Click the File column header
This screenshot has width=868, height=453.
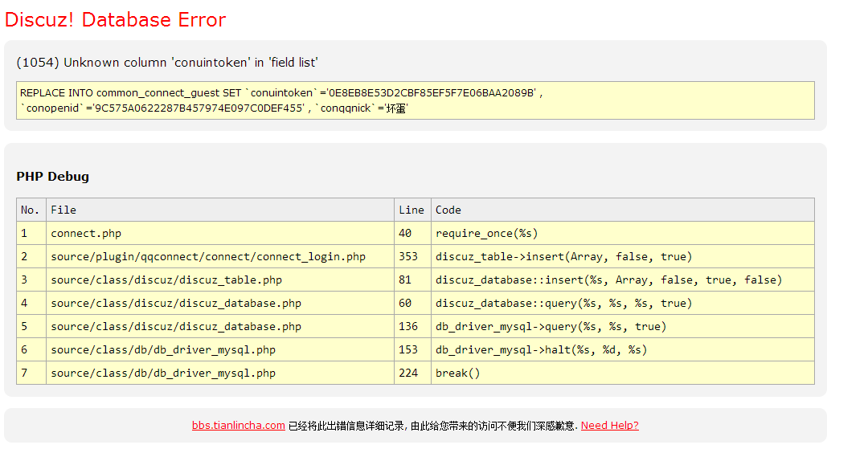pyautogui.click(x=219, y=210)
